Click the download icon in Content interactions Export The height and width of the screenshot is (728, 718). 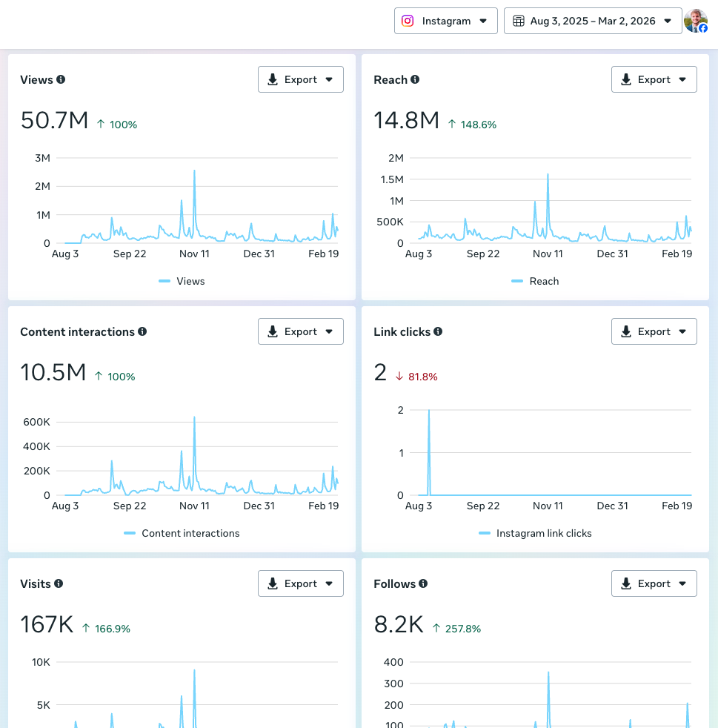click(273, 331)
